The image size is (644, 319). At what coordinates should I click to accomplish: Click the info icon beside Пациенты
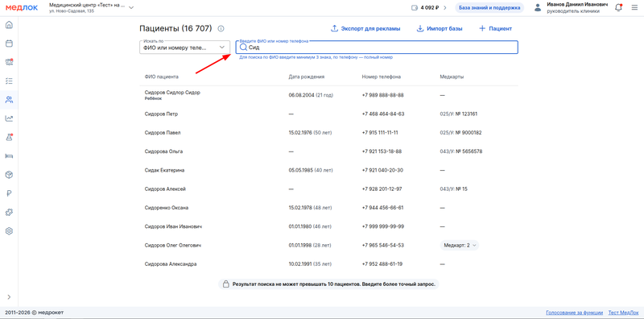(221, 29)
